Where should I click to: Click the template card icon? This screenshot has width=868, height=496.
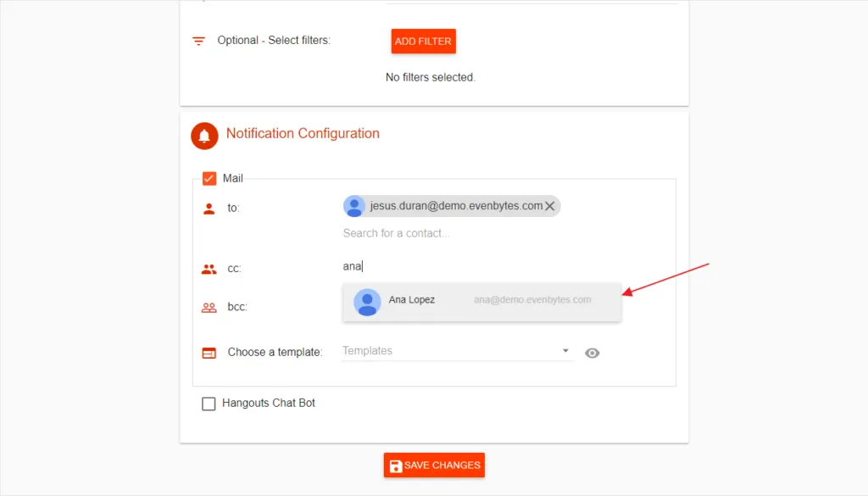pyautogui.click(x=209, y=353)
